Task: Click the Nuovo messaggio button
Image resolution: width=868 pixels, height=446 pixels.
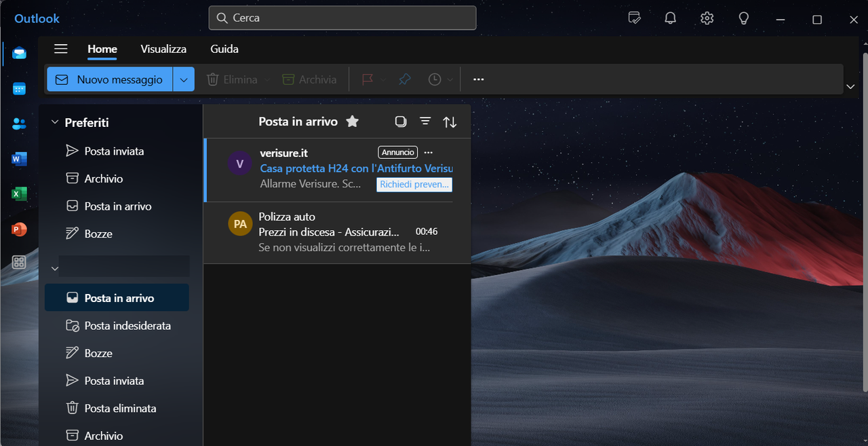Action: pos(110,79)
